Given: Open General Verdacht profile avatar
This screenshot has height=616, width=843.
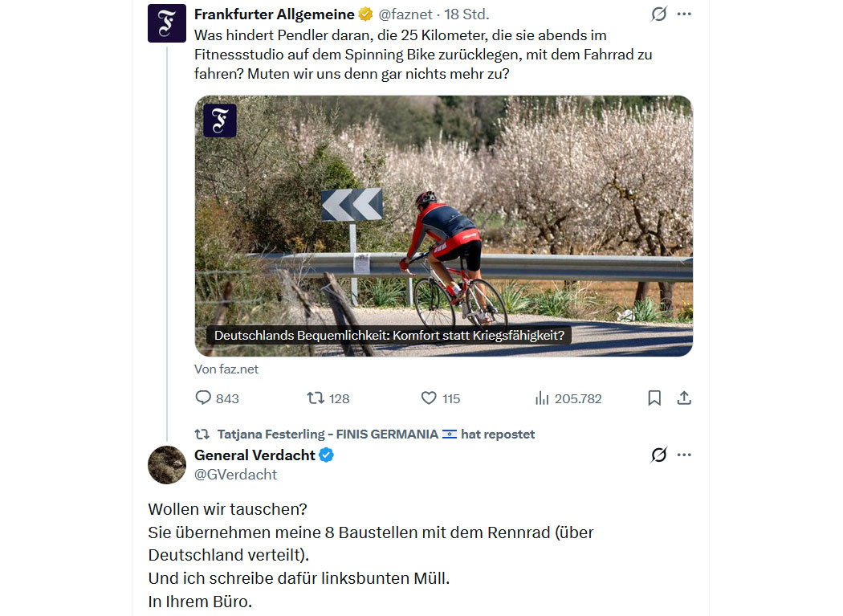Looking at the screenshot, I should 167,465.
